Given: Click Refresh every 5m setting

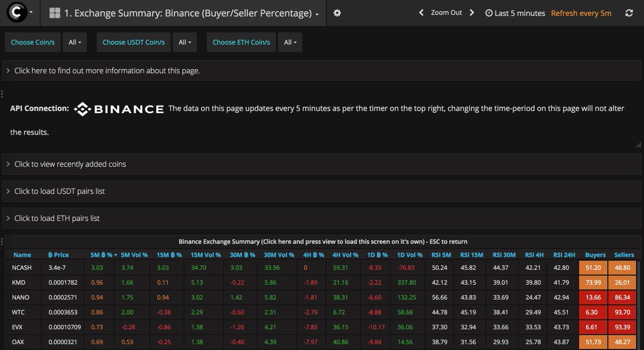Looking at the screenshot, I should click(x=581, y=13).
